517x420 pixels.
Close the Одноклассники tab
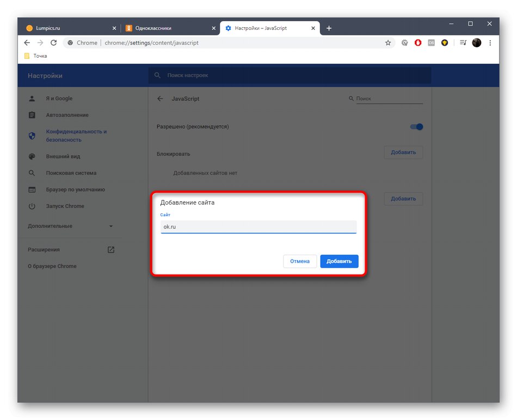click(x=214, y=28)
